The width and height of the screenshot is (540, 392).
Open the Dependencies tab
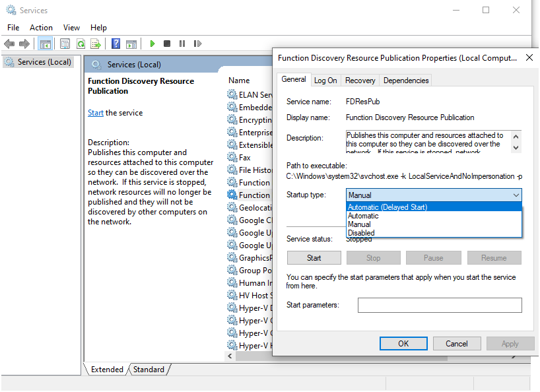pos(406,81)
